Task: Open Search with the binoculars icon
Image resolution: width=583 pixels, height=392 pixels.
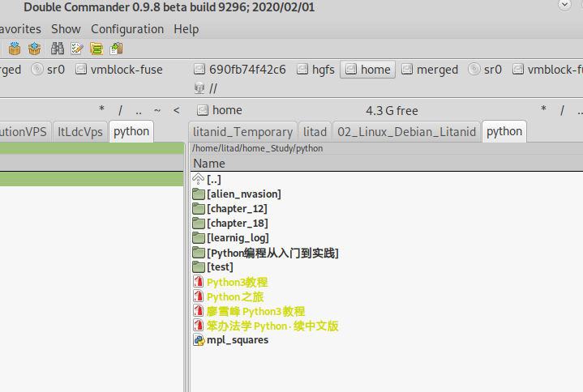Action: coord(58,49)
